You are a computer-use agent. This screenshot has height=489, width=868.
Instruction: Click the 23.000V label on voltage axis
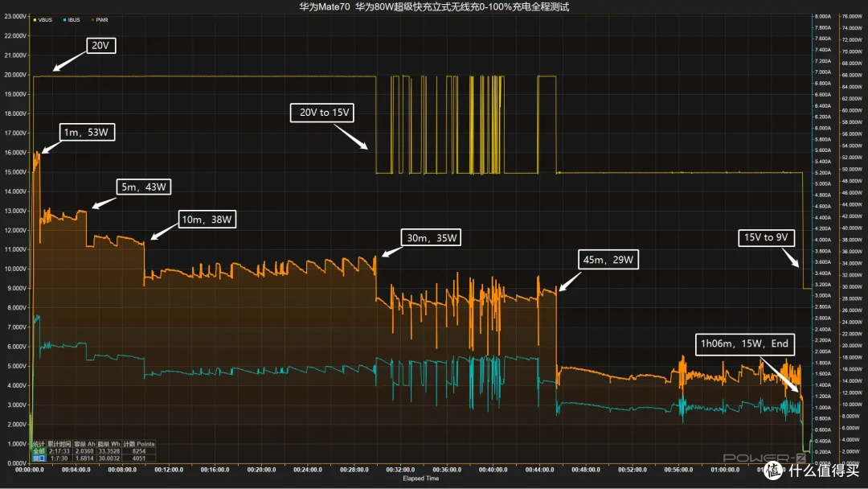point(15,16)
